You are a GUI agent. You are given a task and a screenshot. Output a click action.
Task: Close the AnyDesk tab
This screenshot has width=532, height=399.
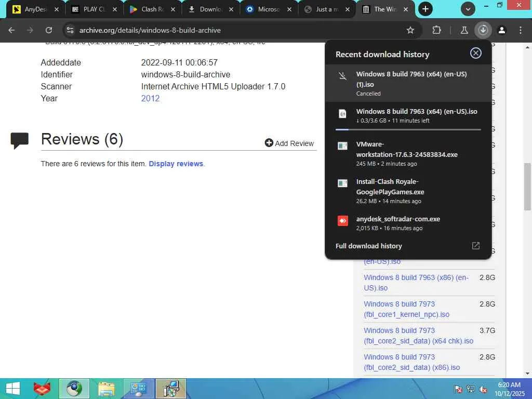pyautogui.click(x=57, y=9)
